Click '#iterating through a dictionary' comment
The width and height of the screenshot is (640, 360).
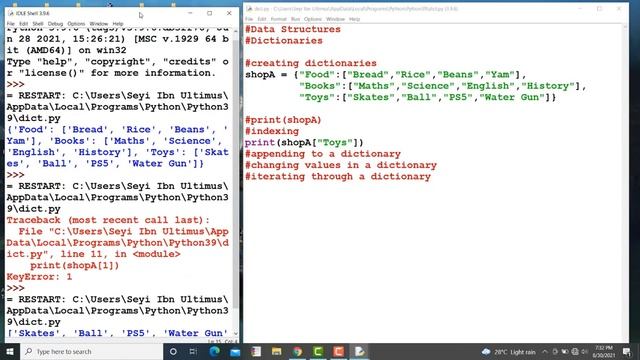[338, 177]
